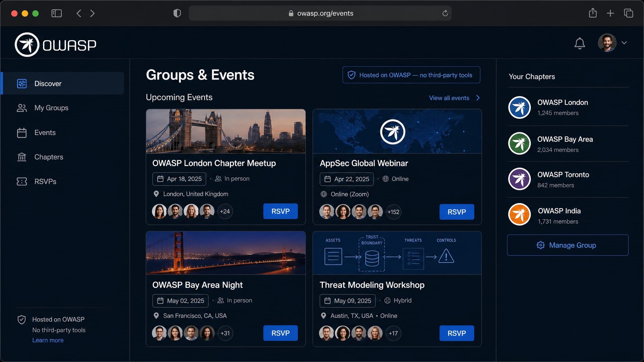Image resolution: width=644 pixels, height=362 pixels.
Task: Open OWASP London Chapter Meetup title
Action: point(214,163)
